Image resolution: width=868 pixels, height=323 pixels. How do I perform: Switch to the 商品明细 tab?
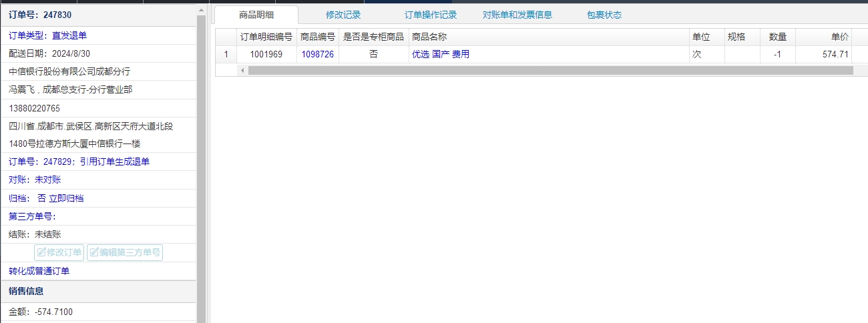click(256, 15)
